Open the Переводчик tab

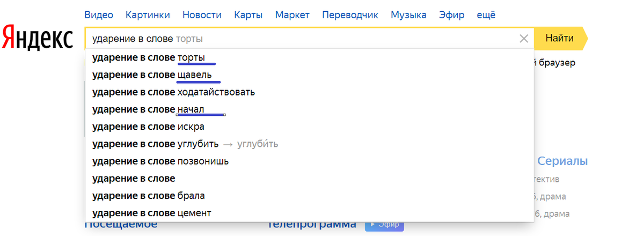350,14
